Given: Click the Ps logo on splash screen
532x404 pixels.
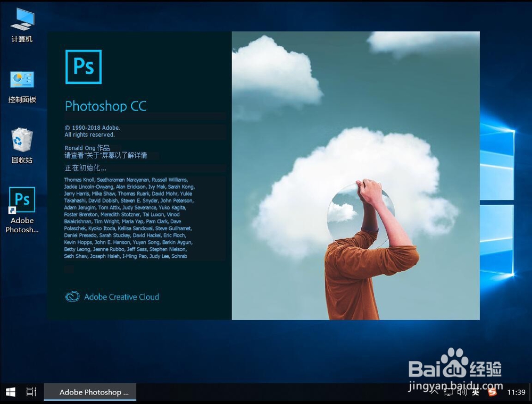Looking at the screenshot, I should point(84,67).
